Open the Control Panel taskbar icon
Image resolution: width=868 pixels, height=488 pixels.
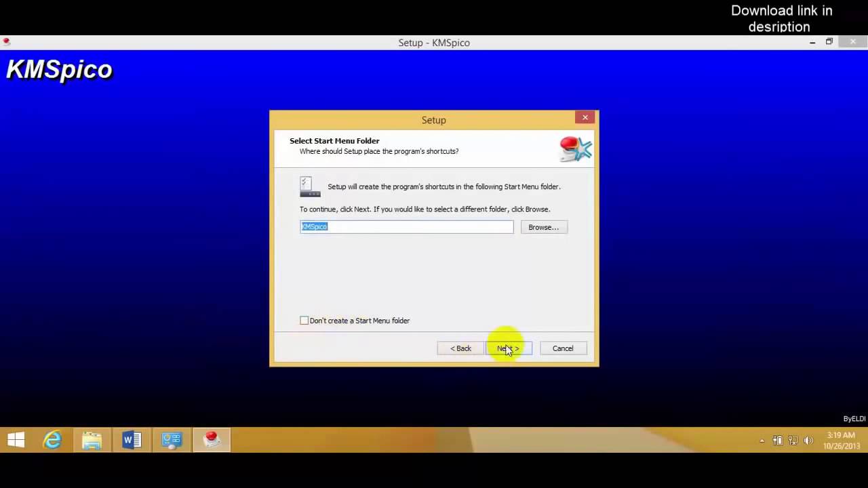click(172, 441)
